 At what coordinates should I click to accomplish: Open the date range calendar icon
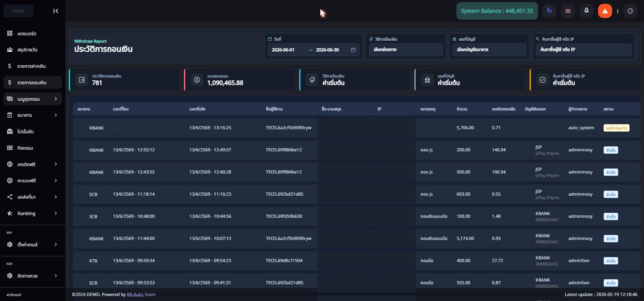click(353, 50)
